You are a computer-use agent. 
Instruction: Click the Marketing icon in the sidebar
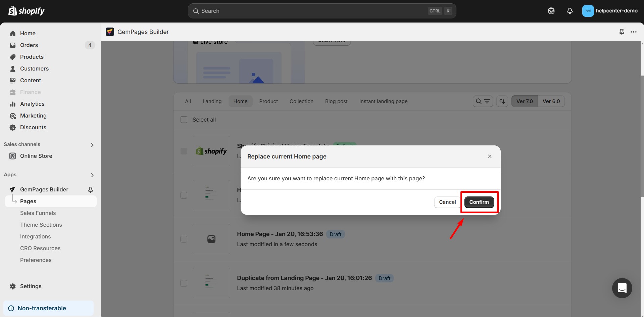(12, 116)
